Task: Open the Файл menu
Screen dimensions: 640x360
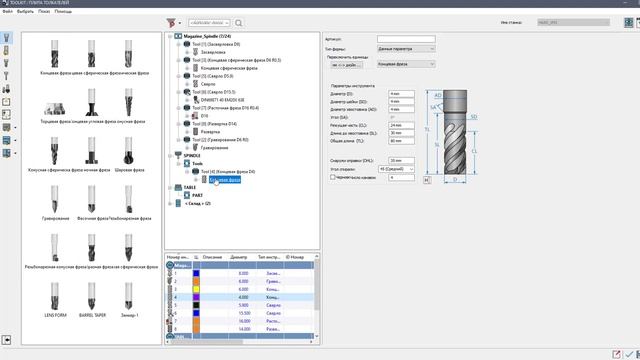Action: pos(7,11)
